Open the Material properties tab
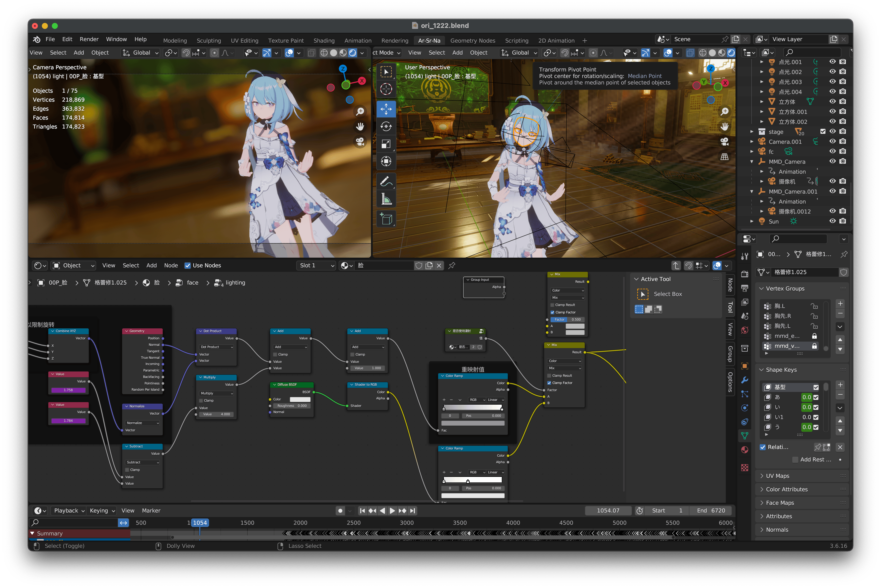The image size is (881, 588). (x=744, y=450)
